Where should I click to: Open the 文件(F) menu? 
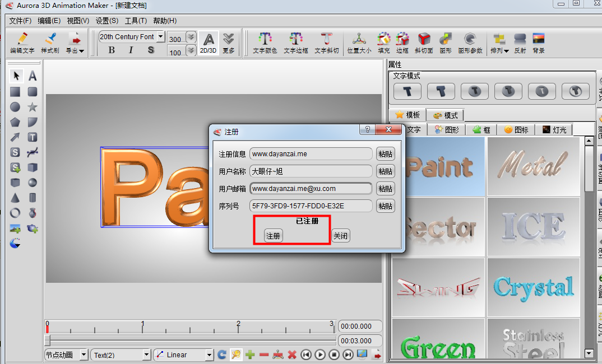(x=20, y=21)
